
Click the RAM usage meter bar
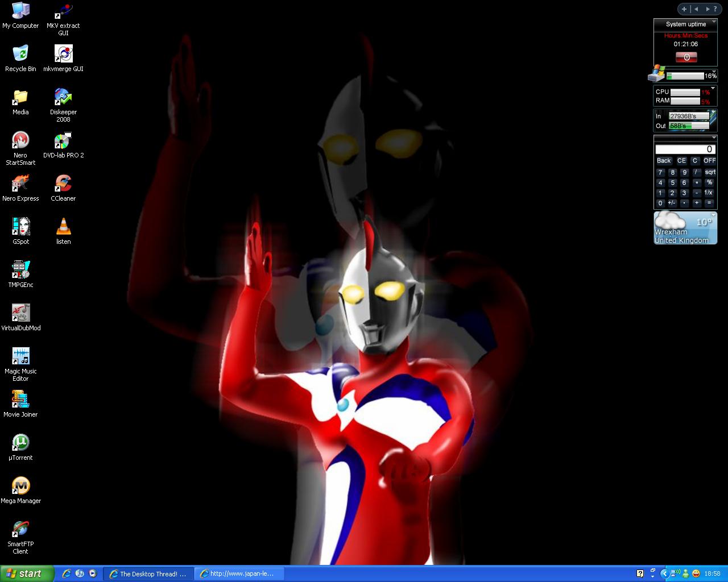(685, 101)
